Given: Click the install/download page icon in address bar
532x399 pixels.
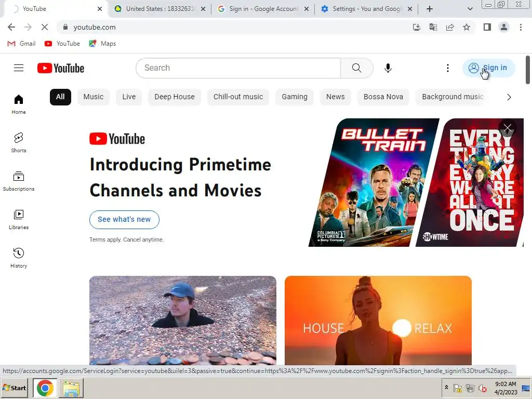Looking at the screenshot, I should point(416,27).
